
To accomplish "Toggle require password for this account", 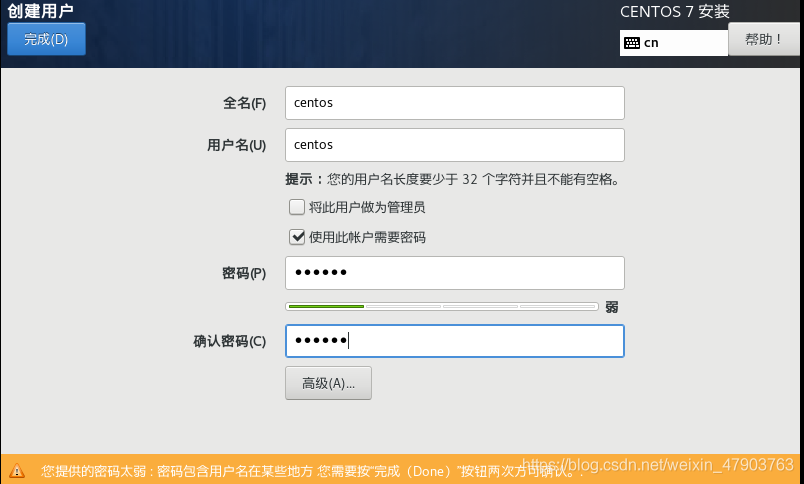I will pos(297,237).
